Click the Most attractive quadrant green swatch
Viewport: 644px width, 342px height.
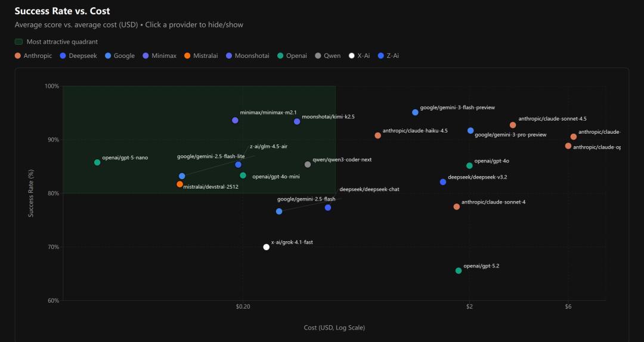[x=19, y=42]
